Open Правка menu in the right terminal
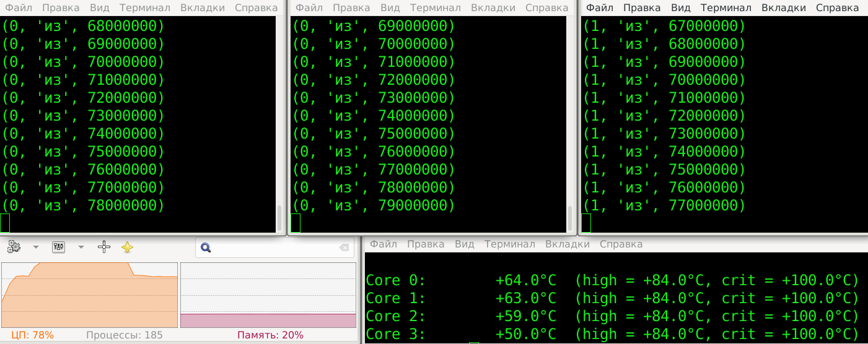Screen dimensions: 868x344 (642, 8)
